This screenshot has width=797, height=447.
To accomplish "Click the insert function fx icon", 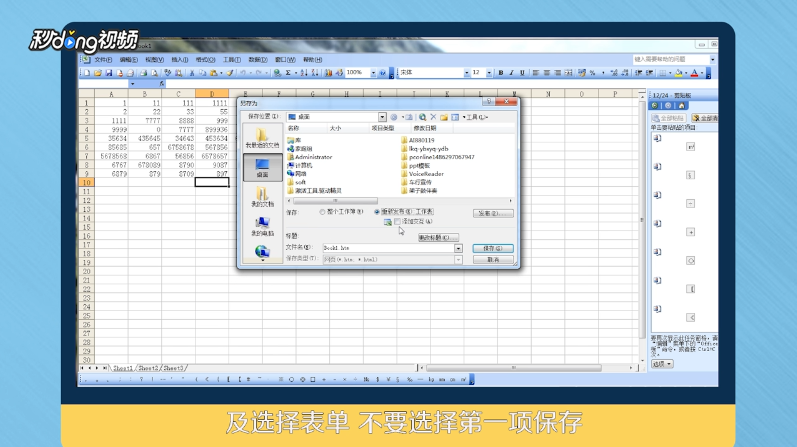I will click(162, 83).
